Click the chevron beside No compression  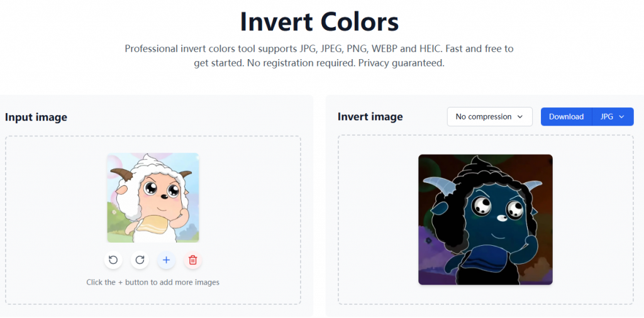point(520,117)
